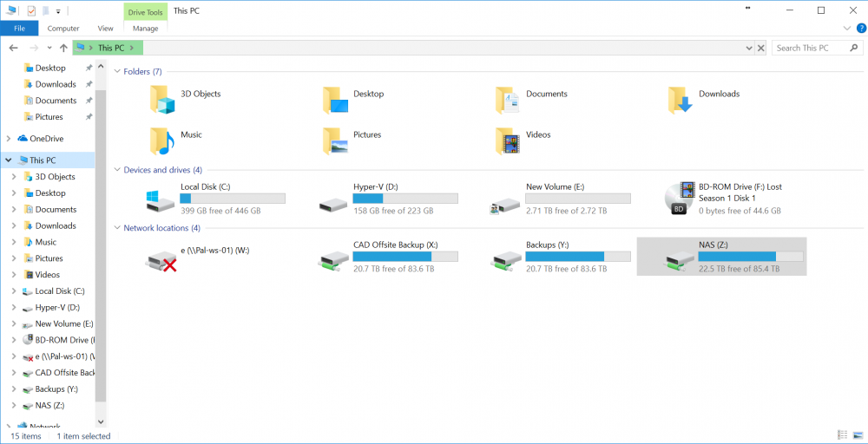Click the NAS (Z:) storage usage bar
Screen dimensions: 868x444
750,256
